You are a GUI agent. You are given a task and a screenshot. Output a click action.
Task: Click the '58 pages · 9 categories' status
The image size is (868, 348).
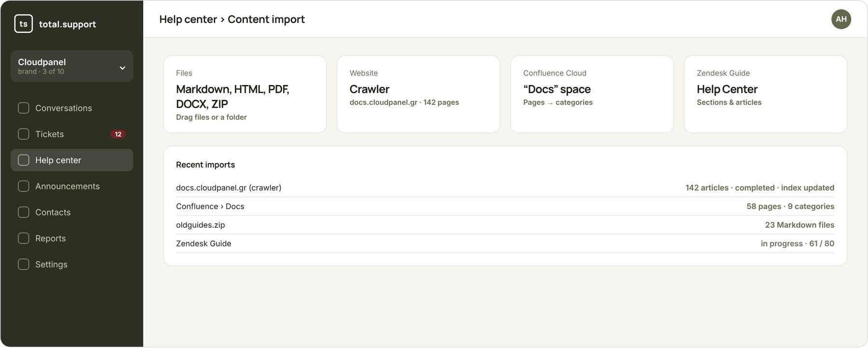click(790, 207)
